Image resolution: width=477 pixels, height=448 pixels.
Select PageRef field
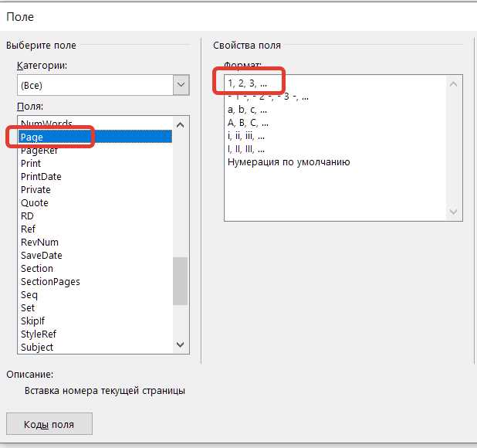pyautogui.click(x=95, y=151)
